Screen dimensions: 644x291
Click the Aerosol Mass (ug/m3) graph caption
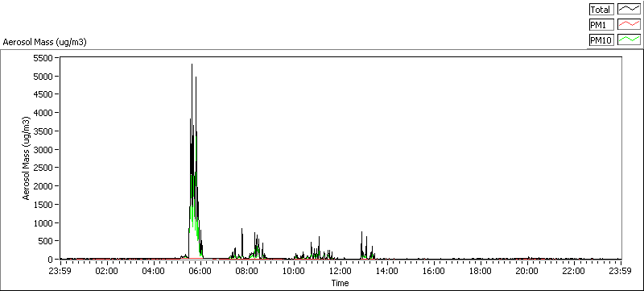point(45,42)
